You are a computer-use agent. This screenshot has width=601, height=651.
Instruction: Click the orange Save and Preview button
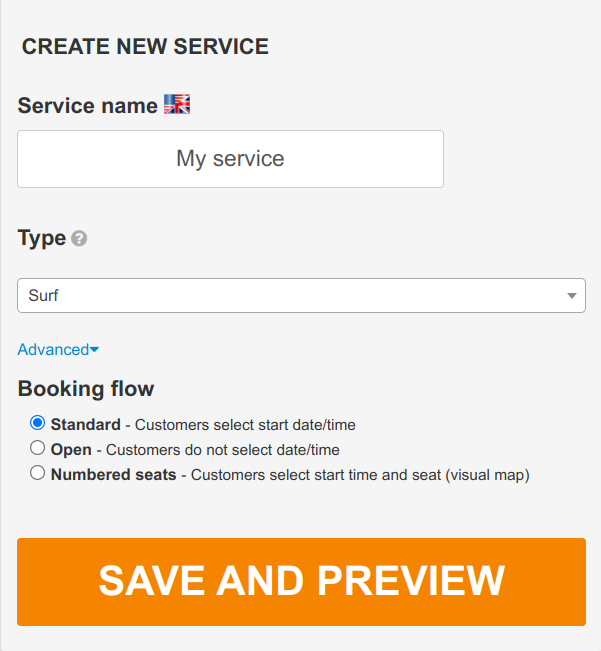click(301, 582)
